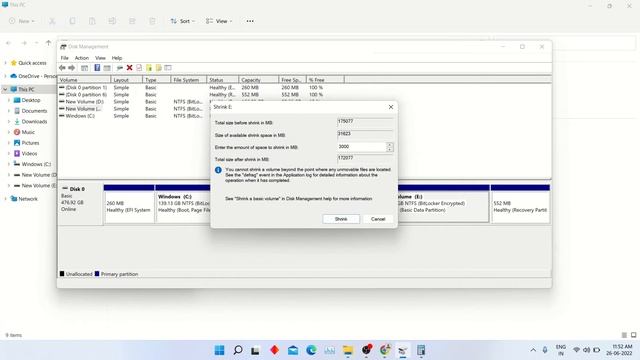Focus the amount of space to shrink field
640x360 pixels.
(362, 147)
